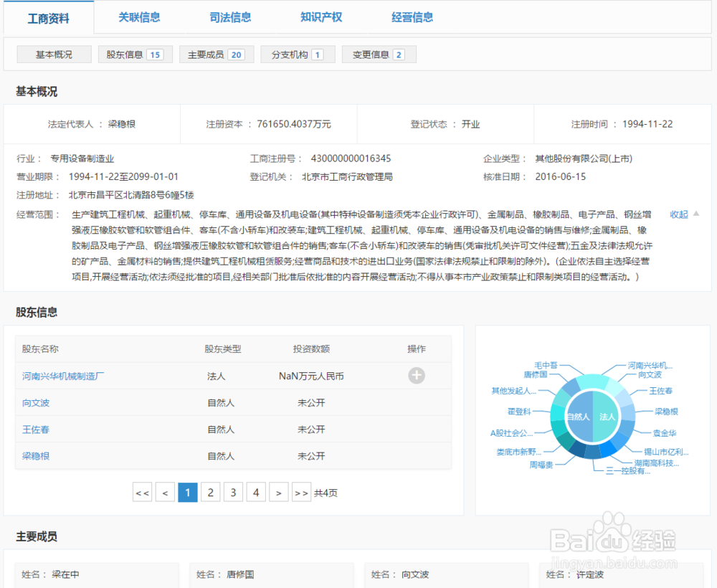Jump to last page with the >> icon

tap(302, 492)
